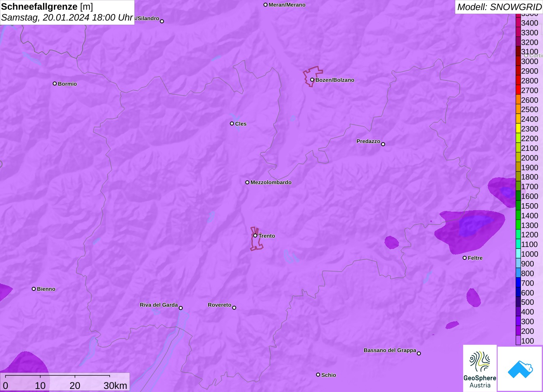The height and width of the screenshot is (392, 543).
Task: Click the distance scale bar line
Action: click(x=57, y=376)
